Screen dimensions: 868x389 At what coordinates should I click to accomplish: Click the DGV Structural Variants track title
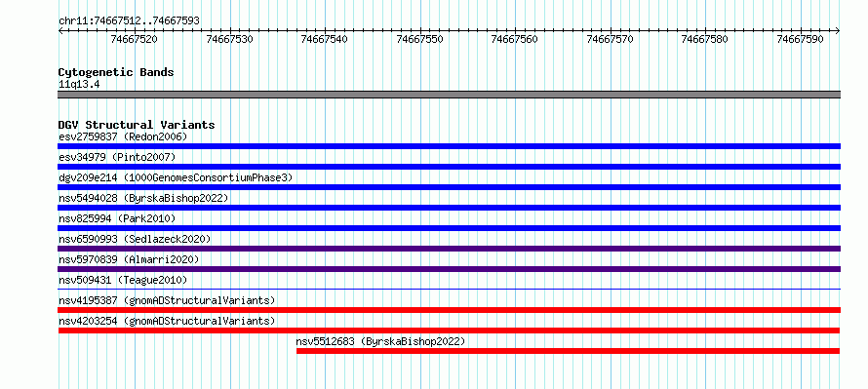click(137, 125)
